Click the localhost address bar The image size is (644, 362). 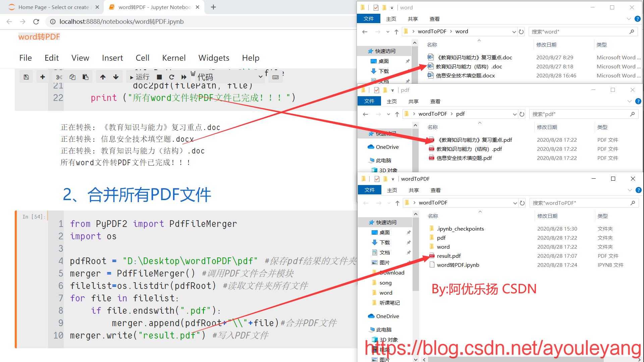121,22
